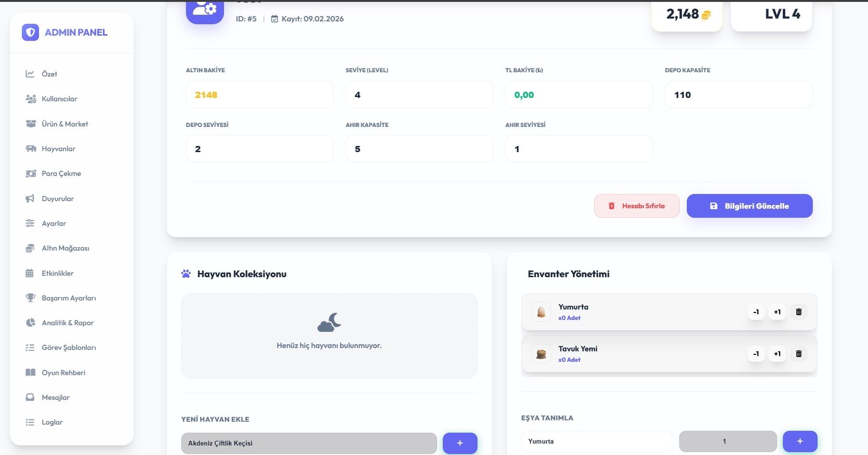Click the user settings avatar icon

pyautogui.click(x=205, y=10)
